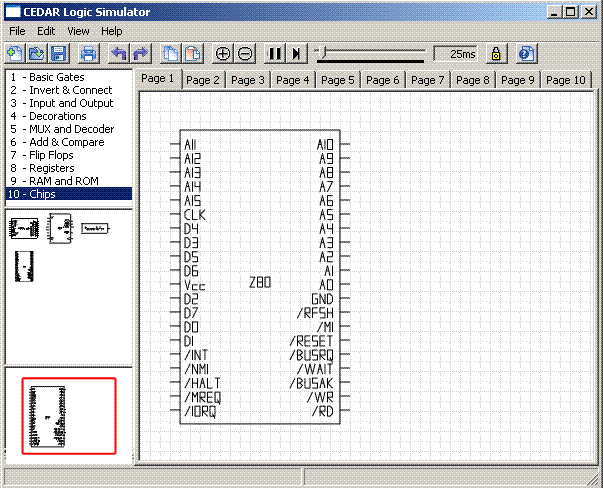
Task: Select Invert & Connect category
Action: (x=69, y=90)
